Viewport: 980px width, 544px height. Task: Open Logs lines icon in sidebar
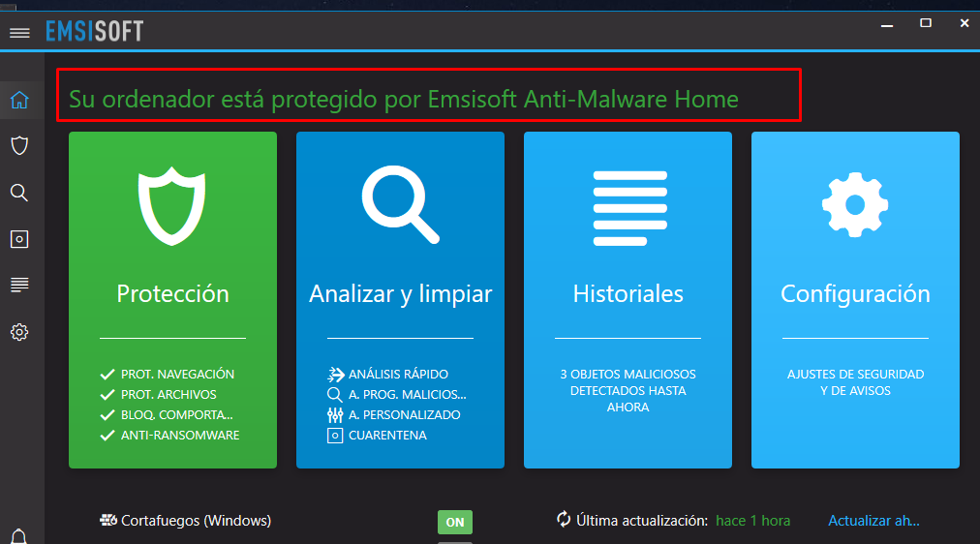click(19, 285)
